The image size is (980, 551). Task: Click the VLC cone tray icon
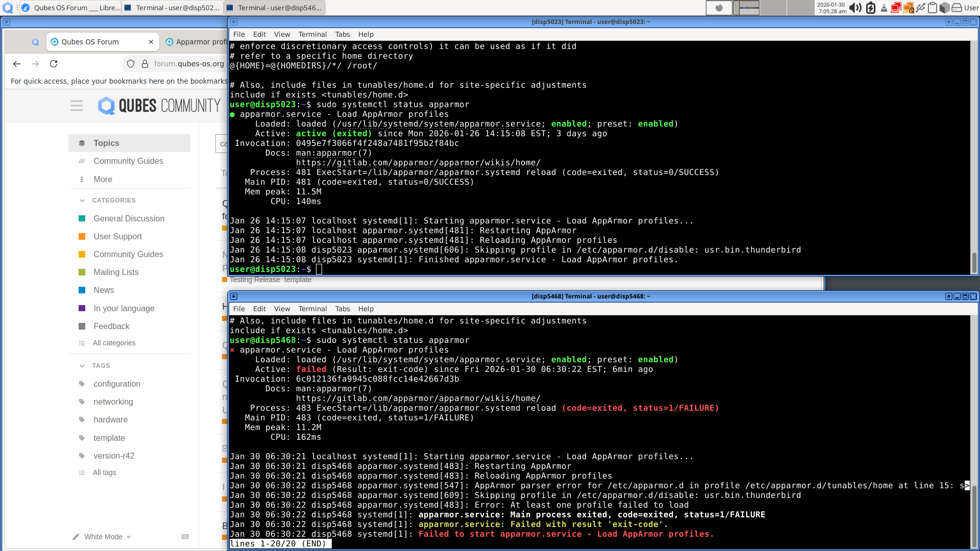(884, 8)
